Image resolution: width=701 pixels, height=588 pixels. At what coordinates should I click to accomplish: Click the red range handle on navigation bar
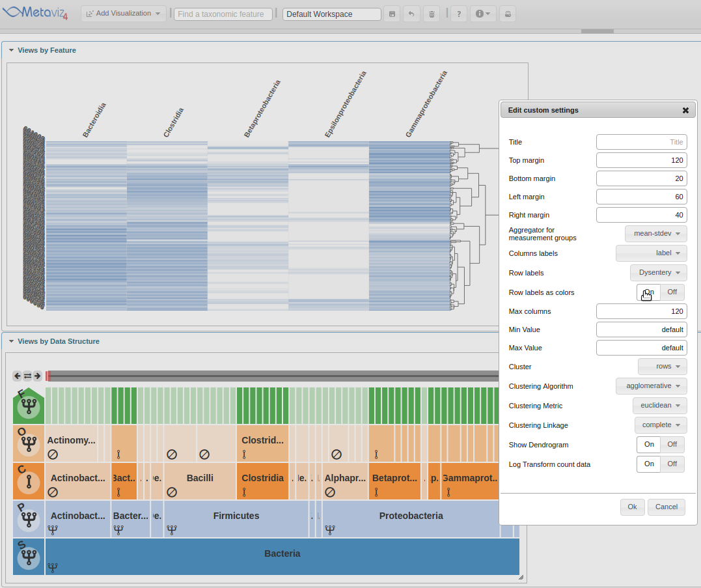click(x=48, y=376)
